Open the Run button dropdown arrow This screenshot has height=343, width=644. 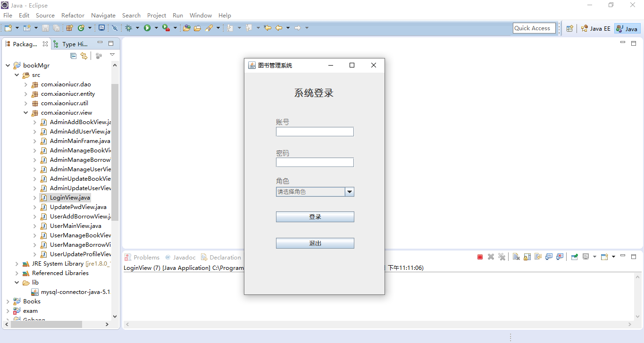[156, 28]
